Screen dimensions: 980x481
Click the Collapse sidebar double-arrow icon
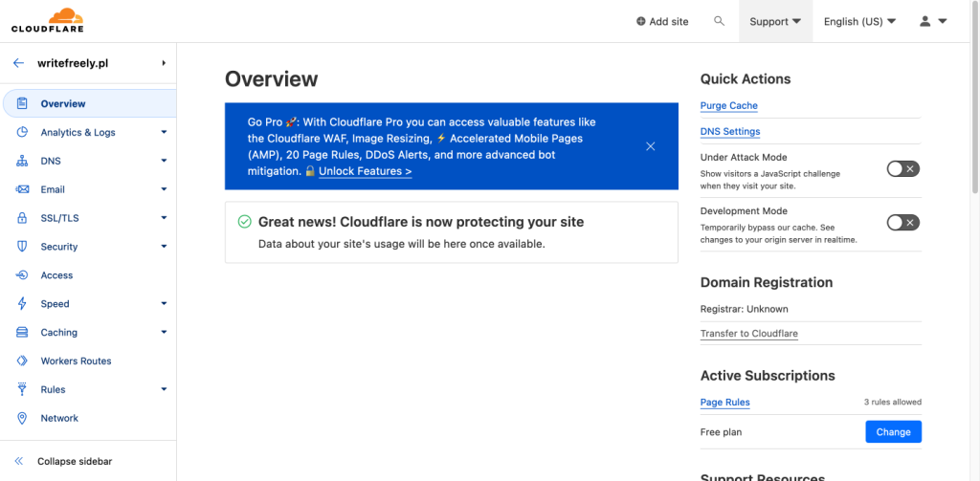click(x=18, y=461)
